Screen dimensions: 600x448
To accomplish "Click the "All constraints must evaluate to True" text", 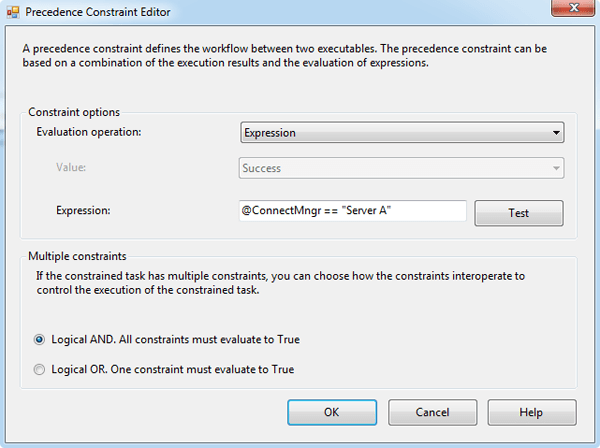I will click(209, 340).
